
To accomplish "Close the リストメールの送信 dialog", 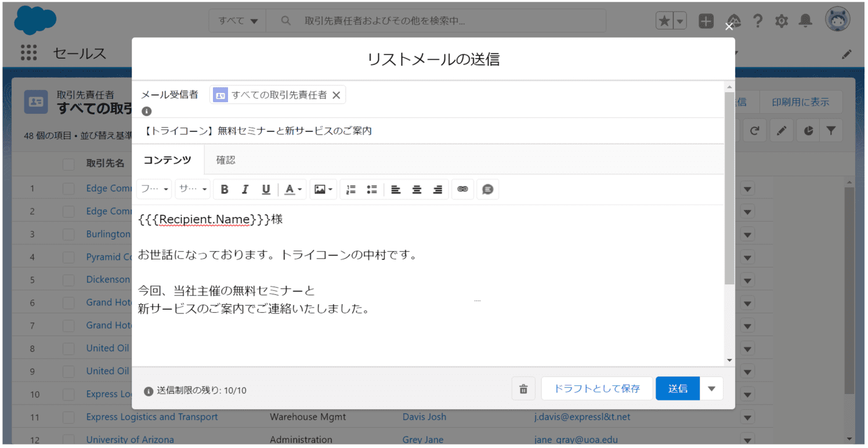I will click(729, 26).
